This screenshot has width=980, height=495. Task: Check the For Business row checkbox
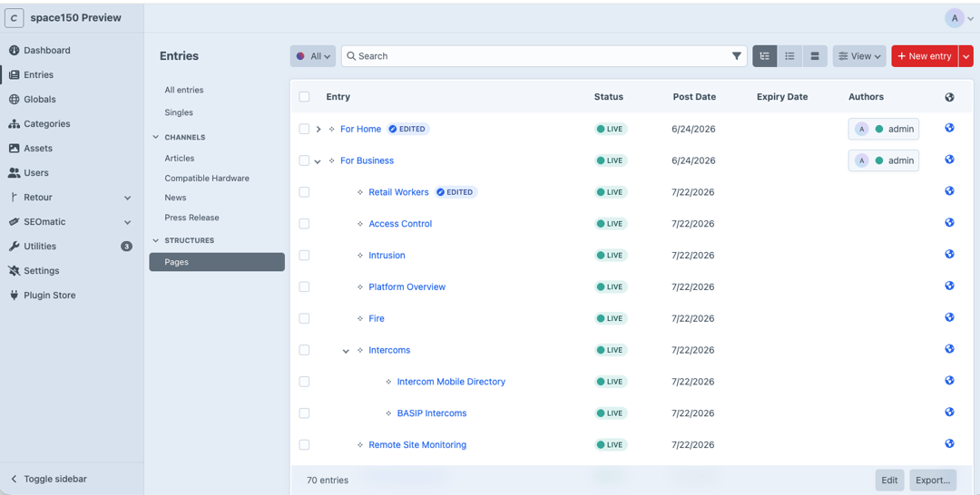[304, 160]
